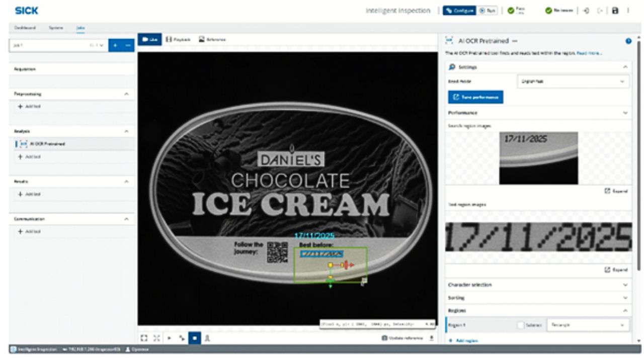Click the login arrow icon in header

587,11
